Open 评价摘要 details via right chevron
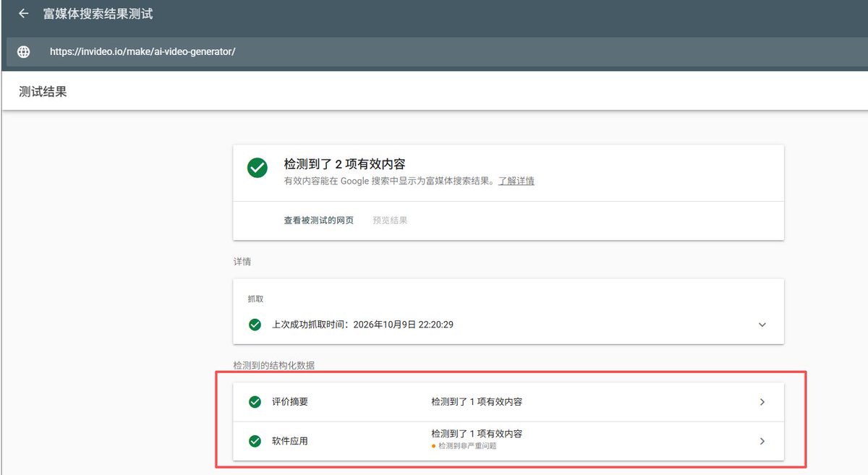Image resolution: width=868 pixels, height=475 pixels. click(x=762, y=402)
